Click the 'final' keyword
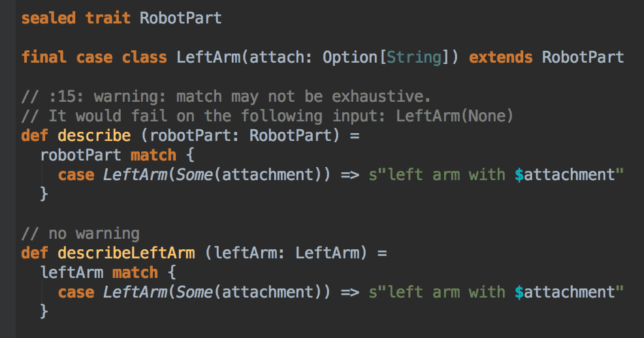The width and height of the screenshot is (644, 338). [44, 57]
